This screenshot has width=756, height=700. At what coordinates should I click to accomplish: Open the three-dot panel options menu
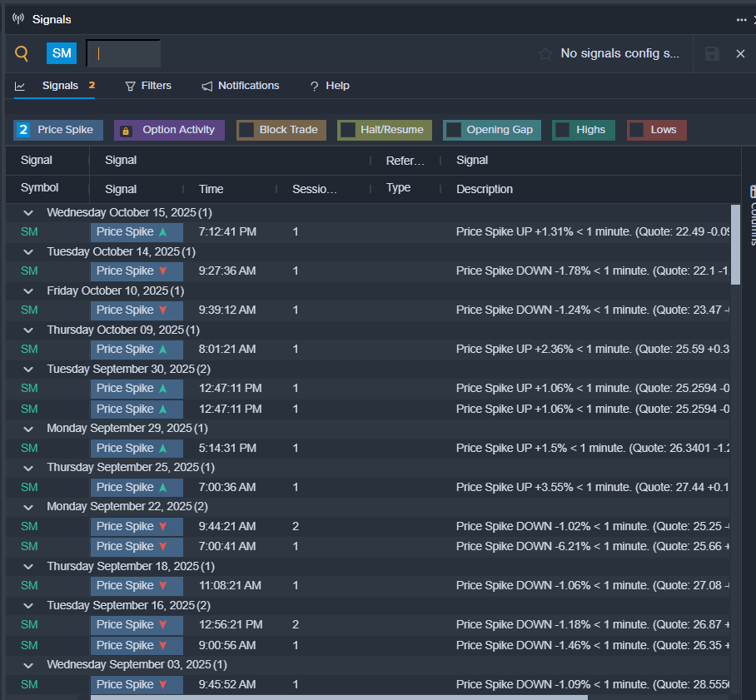tap(741, 19)
